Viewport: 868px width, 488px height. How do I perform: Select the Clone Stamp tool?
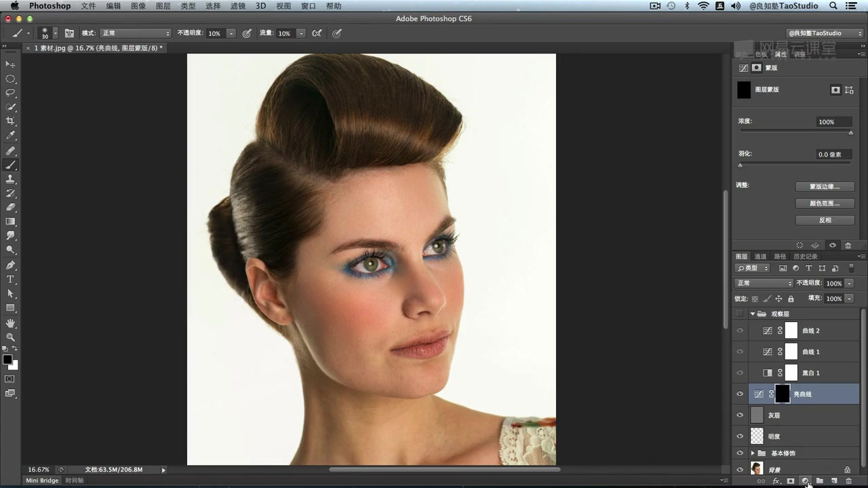click(x=10, y=179)
